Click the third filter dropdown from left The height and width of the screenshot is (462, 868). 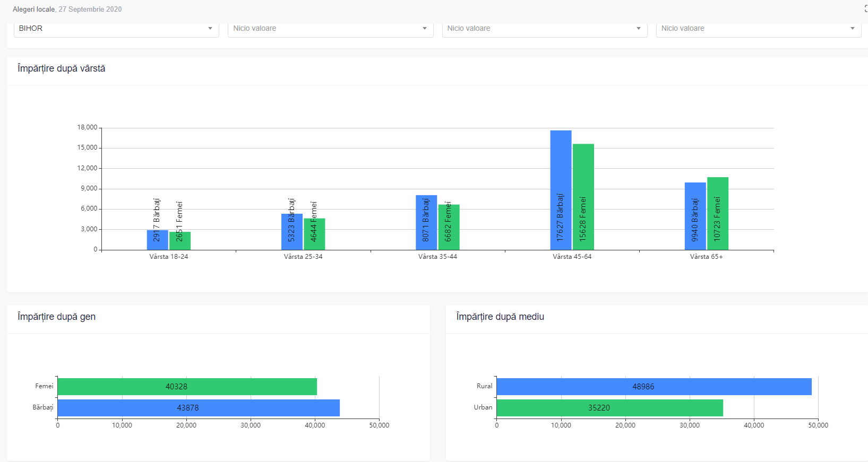coord(544,29)
